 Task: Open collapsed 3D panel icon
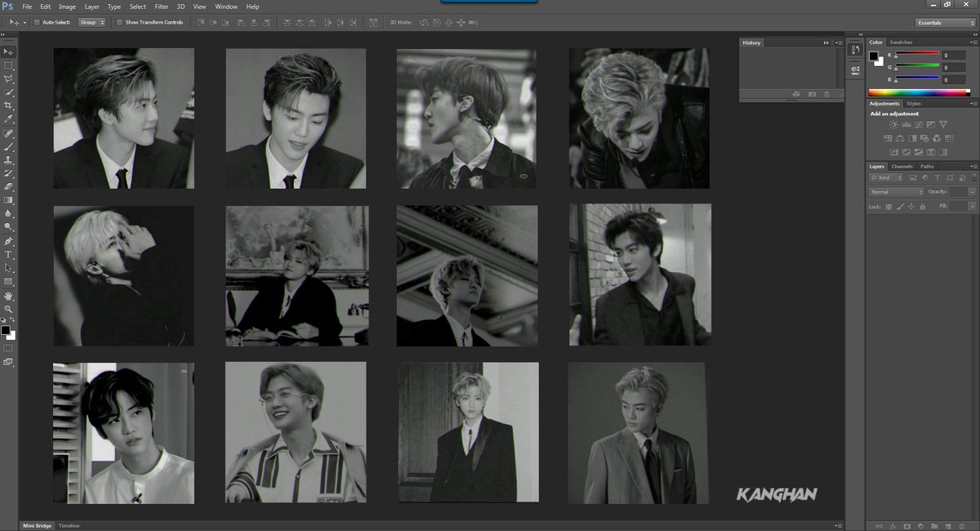tap(855, 70)
